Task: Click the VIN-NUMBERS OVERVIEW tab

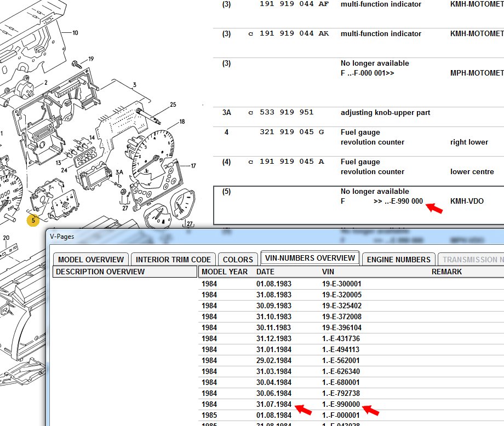Action: (310, 258)
